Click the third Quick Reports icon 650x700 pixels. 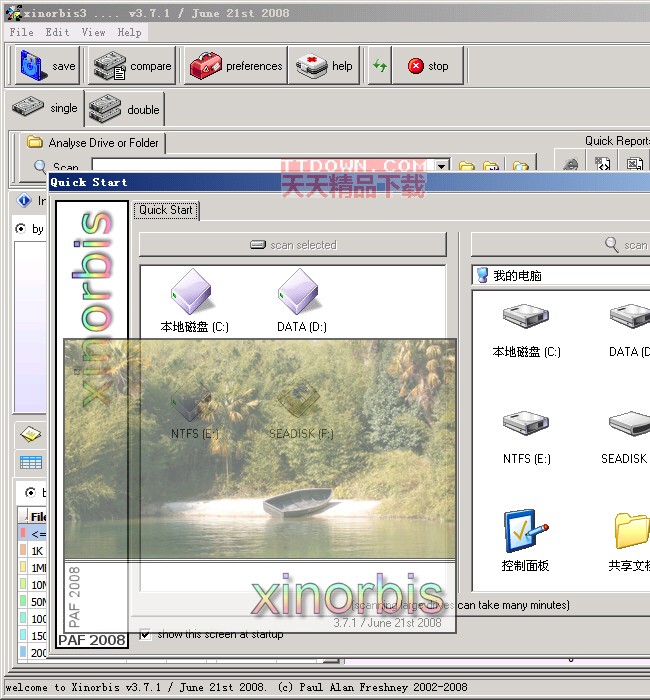634,163
